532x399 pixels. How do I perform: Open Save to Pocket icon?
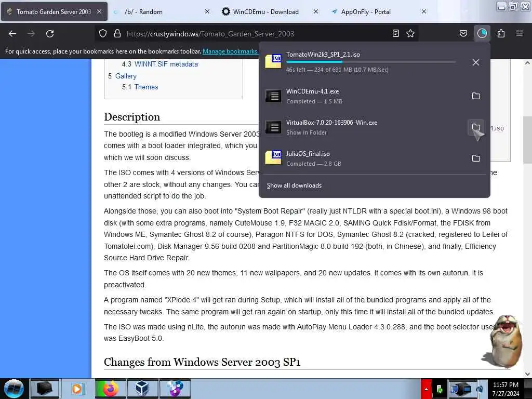point(463,33)
